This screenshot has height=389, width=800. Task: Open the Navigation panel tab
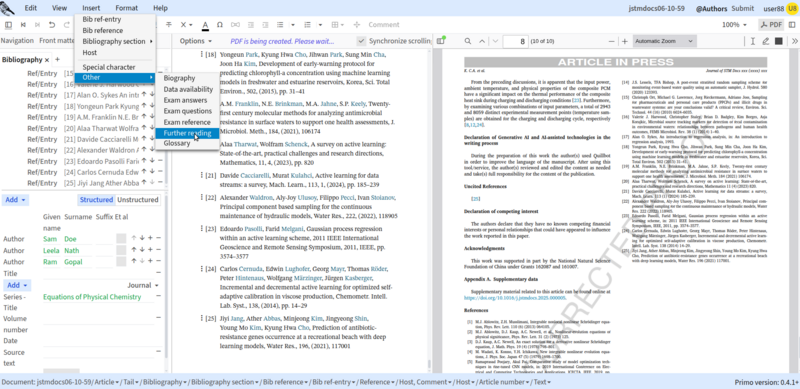click(x=17, y=41)
